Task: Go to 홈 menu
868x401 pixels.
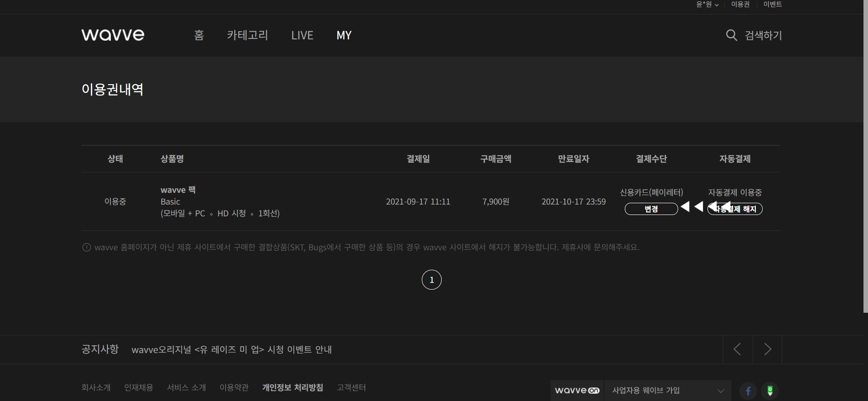Action: pos(199,35)
